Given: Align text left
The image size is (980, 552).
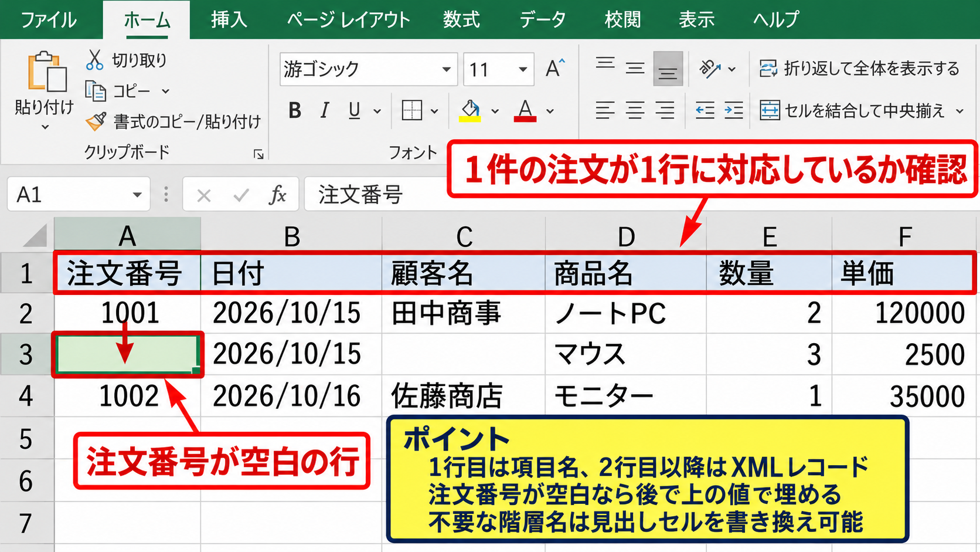Looking at the screenshot, I should (x=605, y=110).
